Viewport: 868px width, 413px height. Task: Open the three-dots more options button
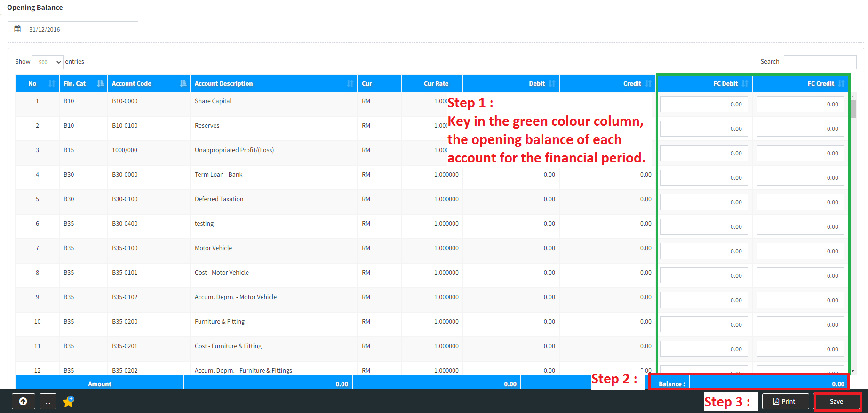point(48,401)
